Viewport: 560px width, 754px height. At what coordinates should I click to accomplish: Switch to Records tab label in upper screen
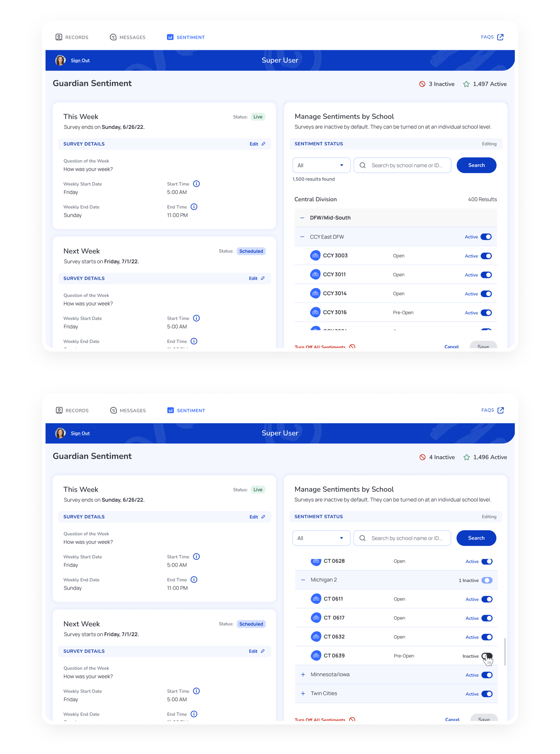77,38
